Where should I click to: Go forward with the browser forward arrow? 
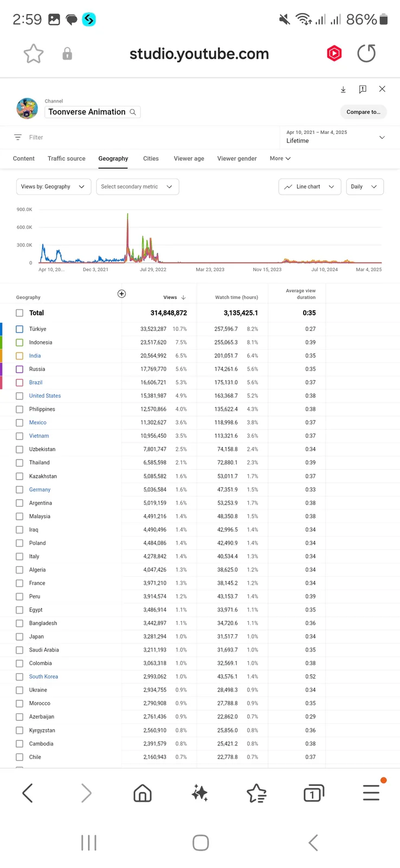[x=86, y=793]
